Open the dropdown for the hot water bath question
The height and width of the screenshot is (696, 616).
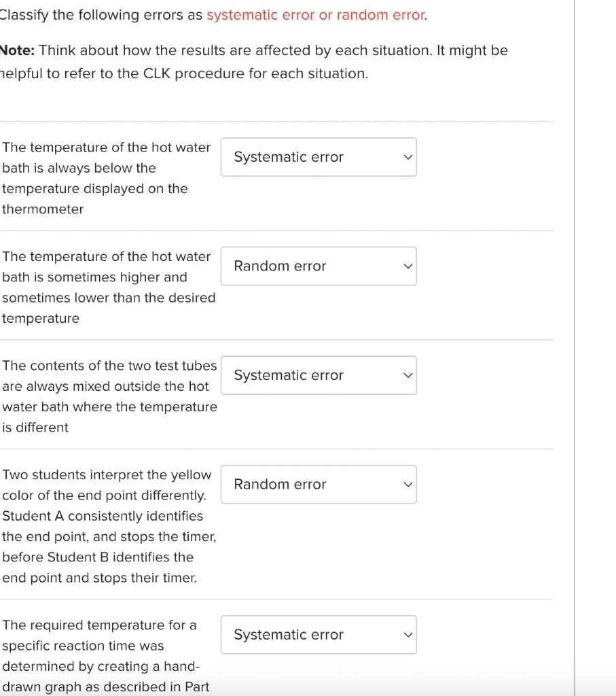[318, 157]
